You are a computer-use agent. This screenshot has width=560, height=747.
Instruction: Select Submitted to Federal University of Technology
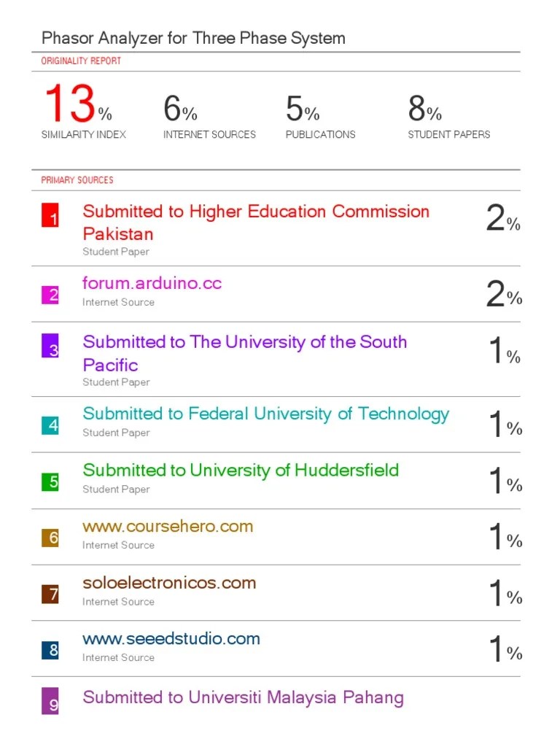[265, 414]
